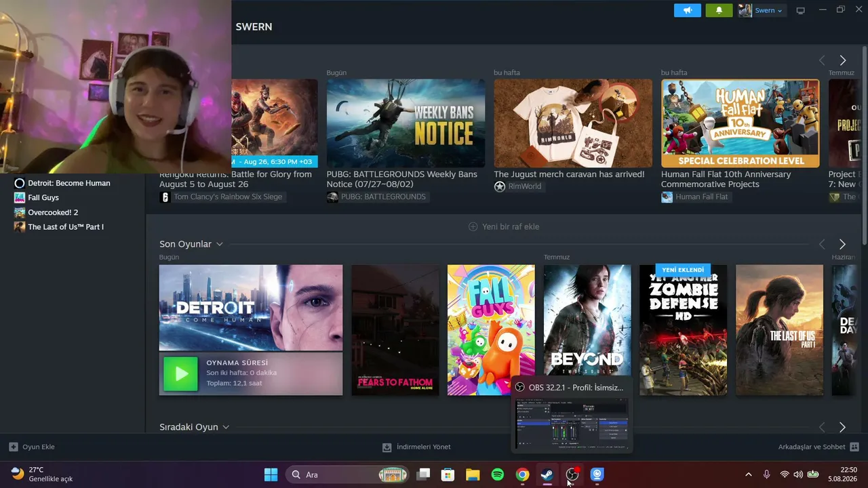
Task: Go back in news shelf with left arrow
Action: (x=822, y=60)
